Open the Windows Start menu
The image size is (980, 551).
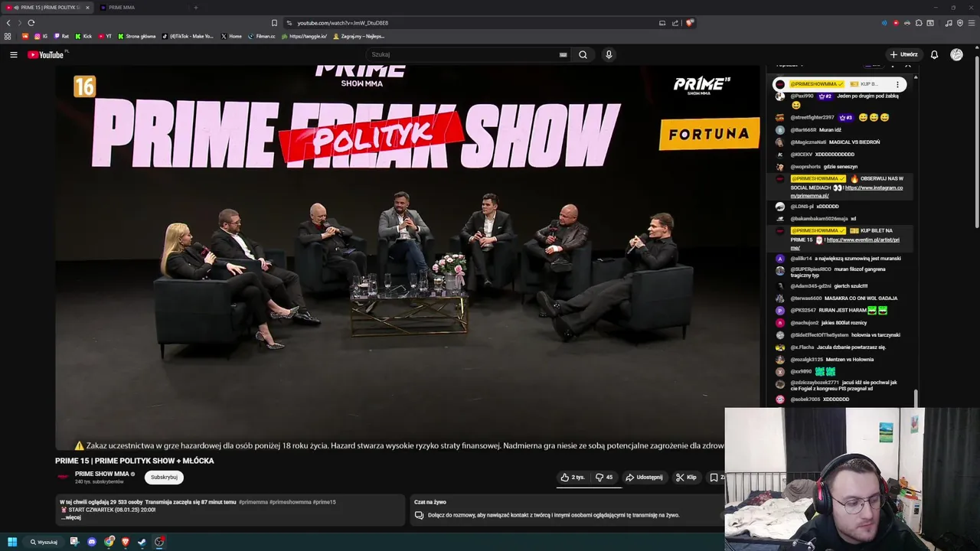point(12,542)
